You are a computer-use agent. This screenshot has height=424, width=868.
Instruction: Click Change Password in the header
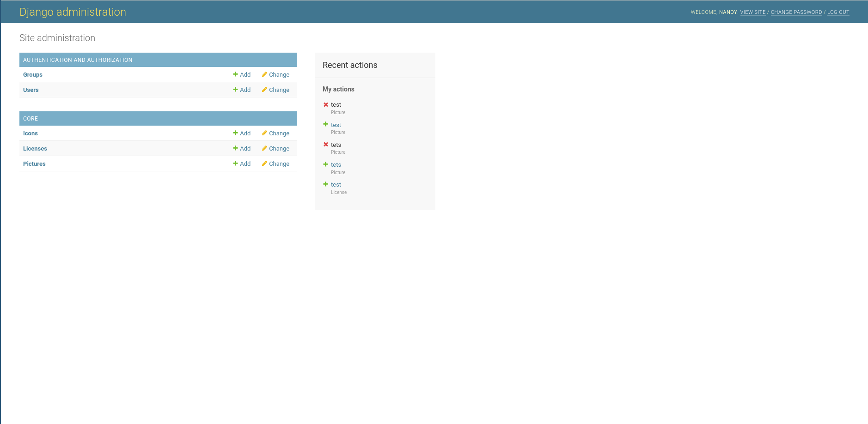(x=796, y=12)
